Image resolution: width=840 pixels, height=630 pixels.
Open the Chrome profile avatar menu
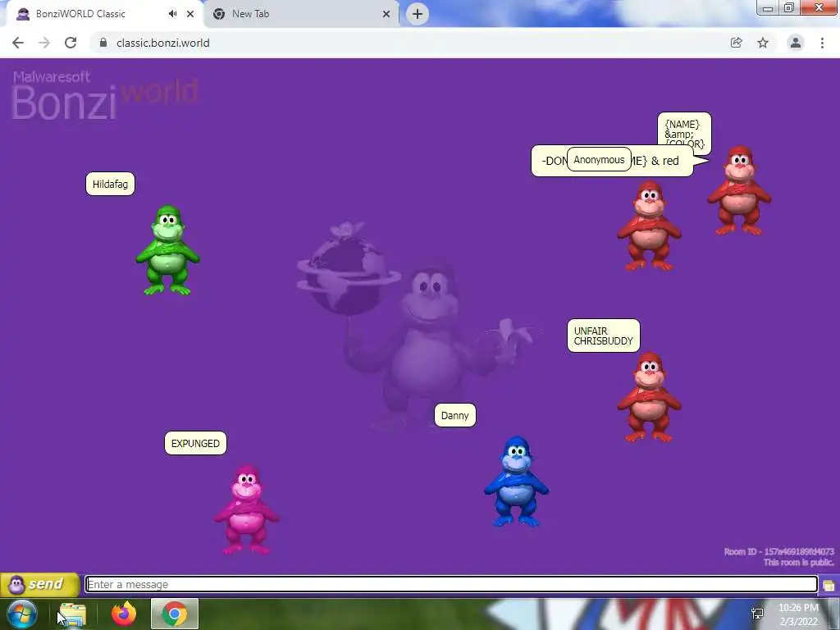pyautogui.click(x=796, y=43)
